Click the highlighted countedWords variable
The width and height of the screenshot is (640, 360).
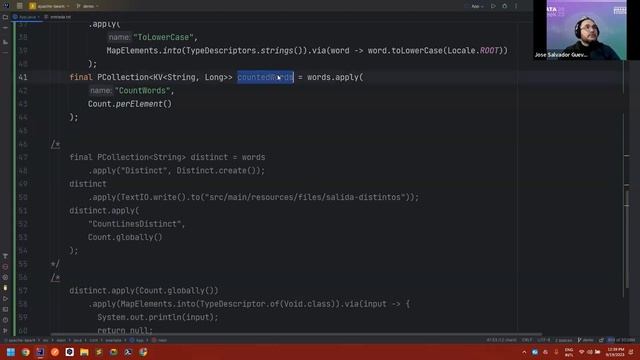(265, 77)
